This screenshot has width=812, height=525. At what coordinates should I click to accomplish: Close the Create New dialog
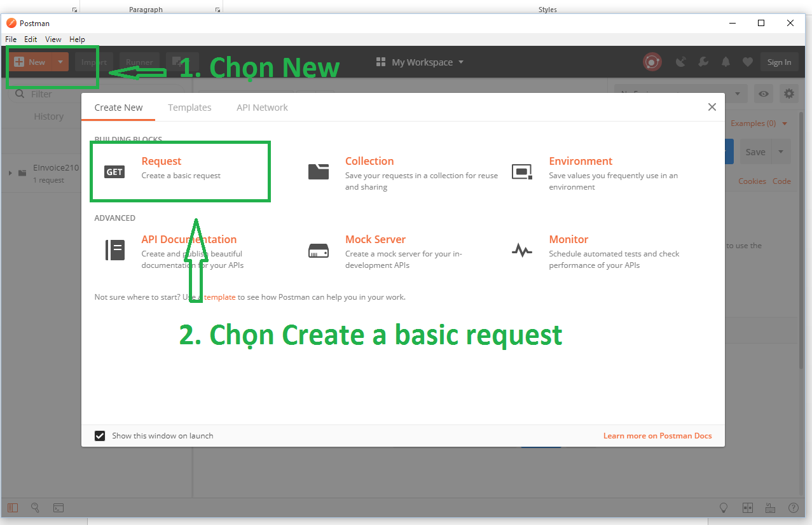point(712,107)
